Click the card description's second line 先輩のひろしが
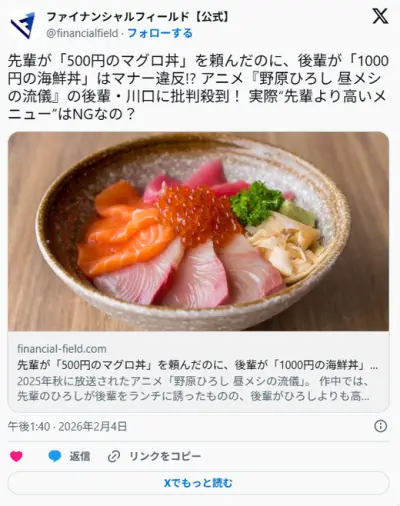The width and height of the screenshot is (400, 506). (x=193, y=396)
